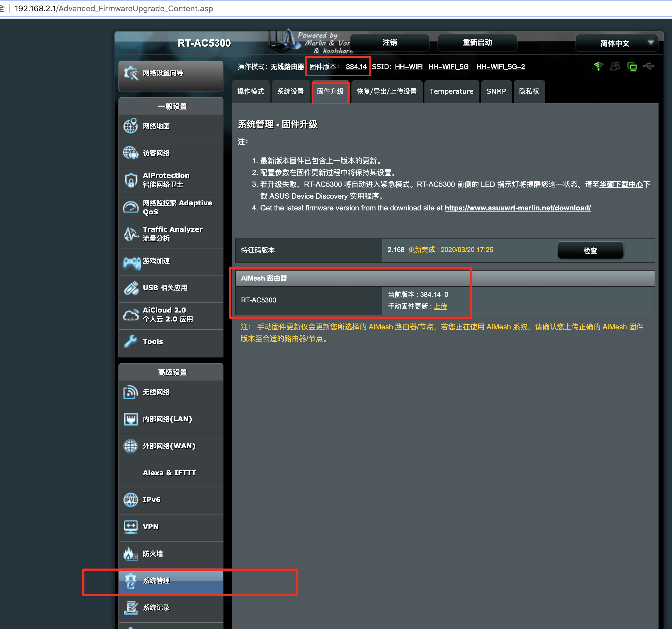
Task: Click the AiCloud 2.0 cloud icon
Action: [x=131, y=315]
